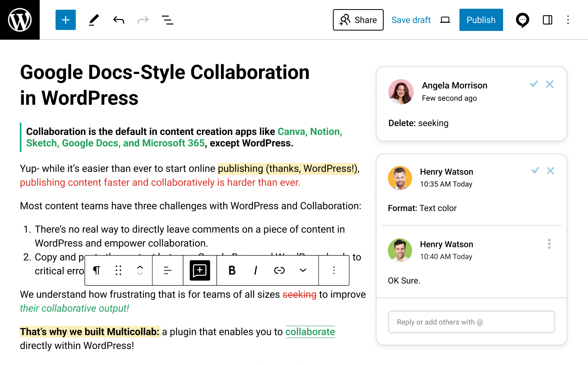The height and width of the screenshot is (365, 588).
Task: Click the 'OK Sure.' reply text
Action: 404,280
